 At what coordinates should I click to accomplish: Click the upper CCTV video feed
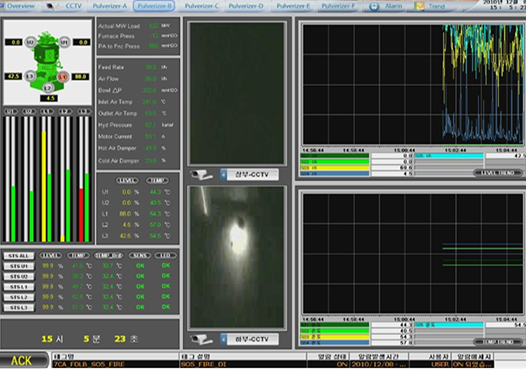pos(237,94)
